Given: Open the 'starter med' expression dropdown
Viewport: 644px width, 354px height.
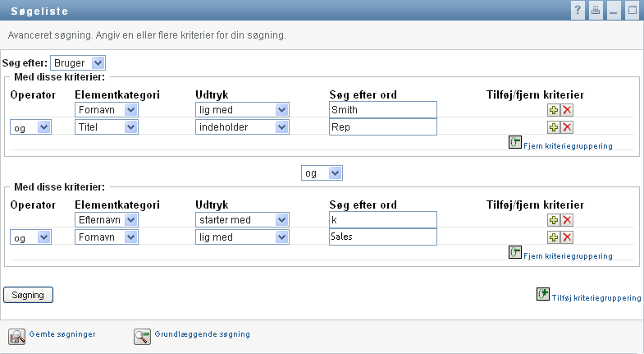Looking at the screenshot, I should click(242, 219).
